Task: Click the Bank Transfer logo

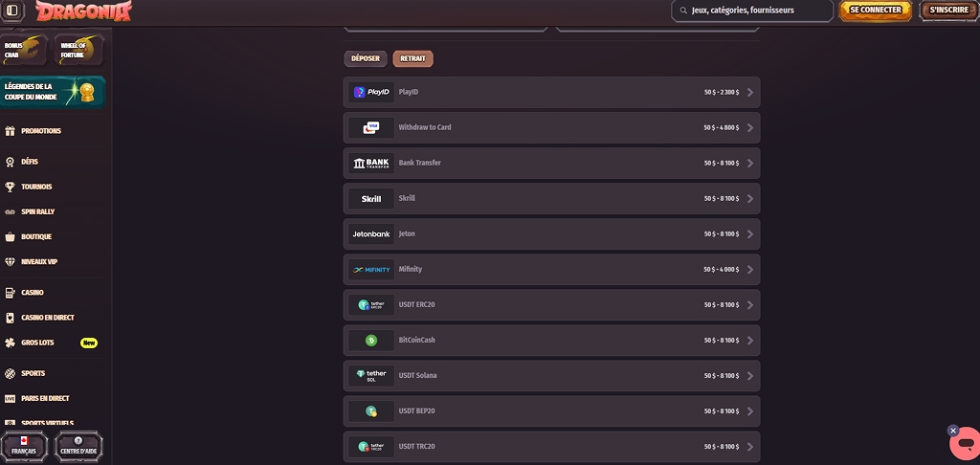Action: [371, 163]
